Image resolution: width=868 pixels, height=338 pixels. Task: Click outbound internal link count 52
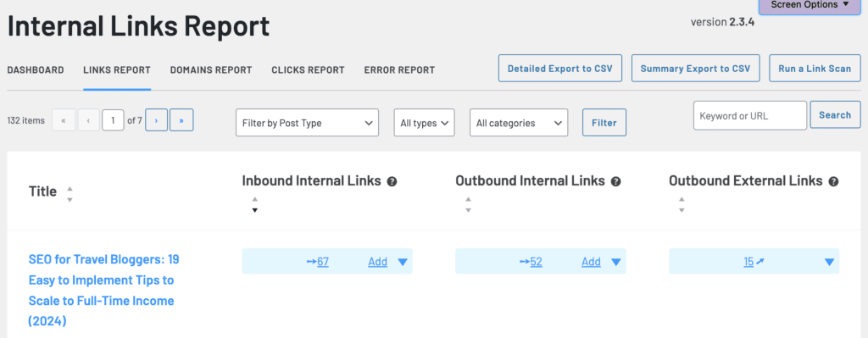tap(536, 262)
